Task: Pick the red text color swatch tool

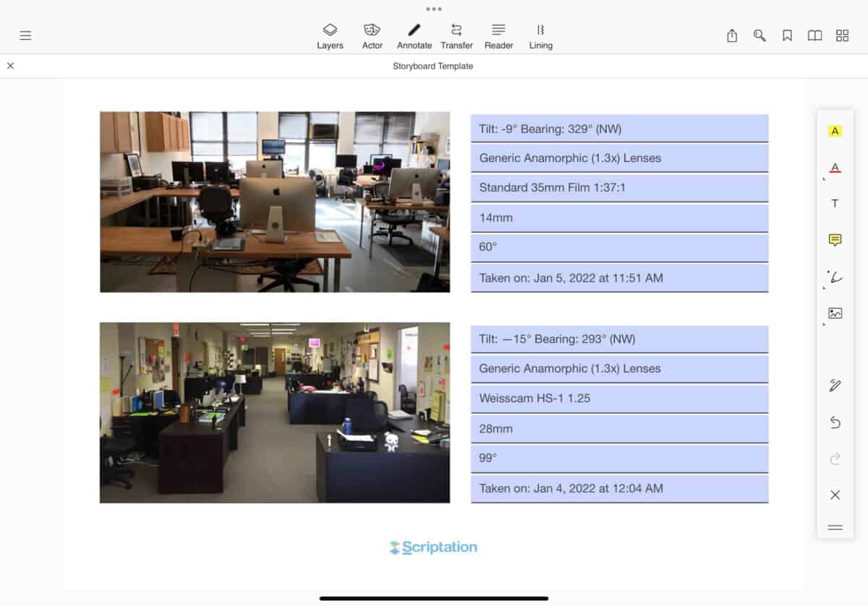Action: pyautogui.click(x=835, y=167)
